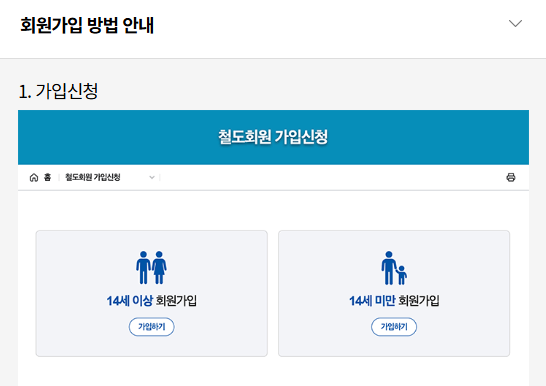Screen dimensions: 546x386
Task: Select the 14세 이상 회원가입 label
Action: [151, 301]
